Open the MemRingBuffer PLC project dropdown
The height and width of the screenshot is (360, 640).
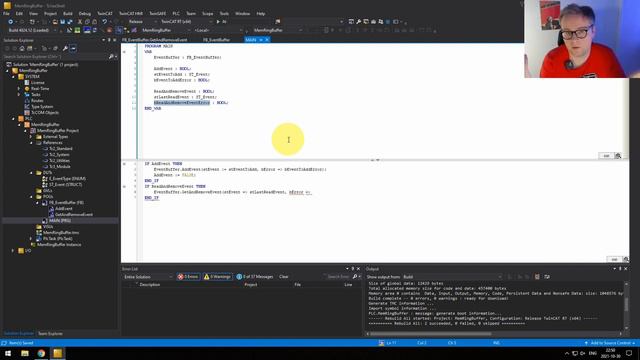[278, 30]
